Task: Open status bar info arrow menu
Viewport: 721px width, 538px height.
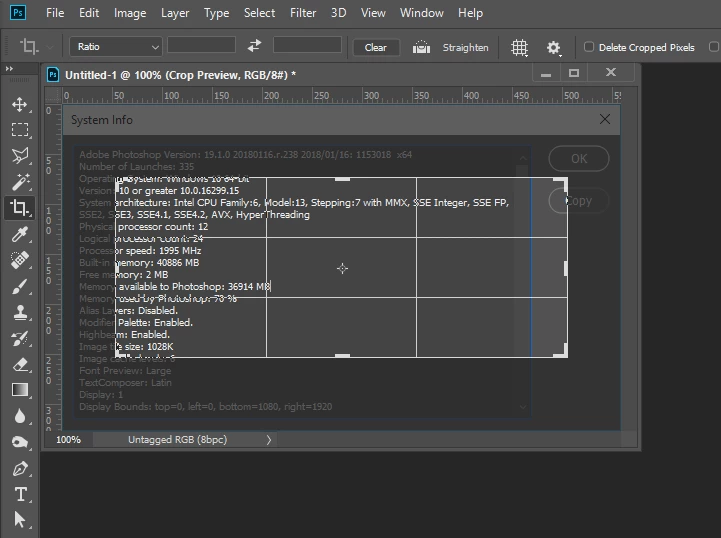Action: 269,440
